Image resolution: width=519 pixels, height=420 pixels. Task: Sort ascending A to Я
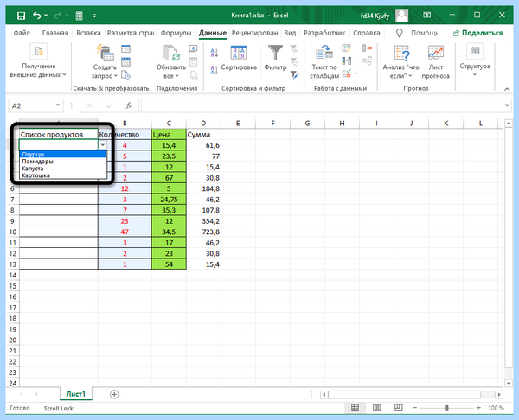pos(215,52)
